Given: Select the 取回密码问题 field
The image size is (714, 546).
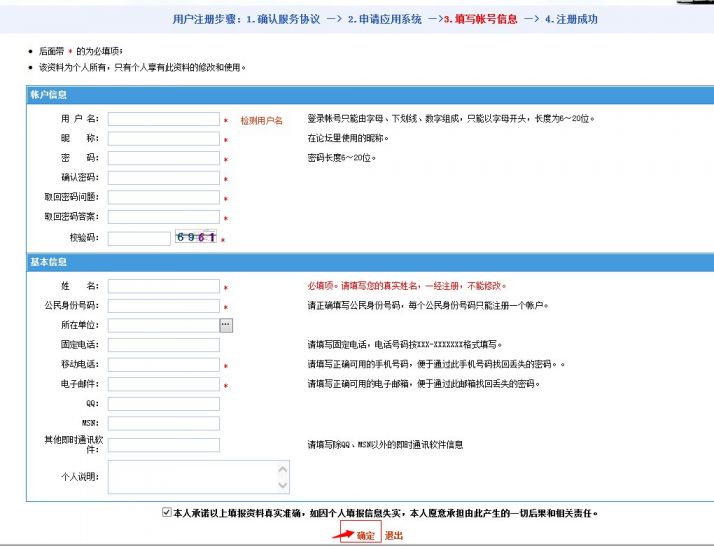Looking at the screenshot, I should [163, 197].
